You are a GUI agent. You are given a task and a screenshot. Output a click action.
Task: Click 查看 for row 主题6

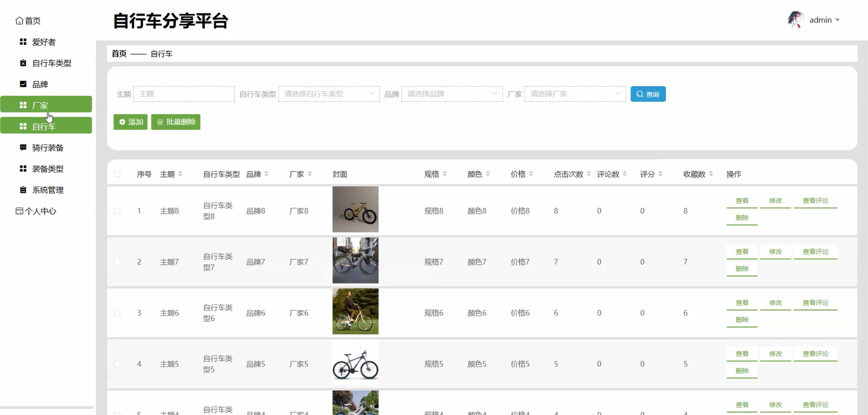(x=742, y=303)
